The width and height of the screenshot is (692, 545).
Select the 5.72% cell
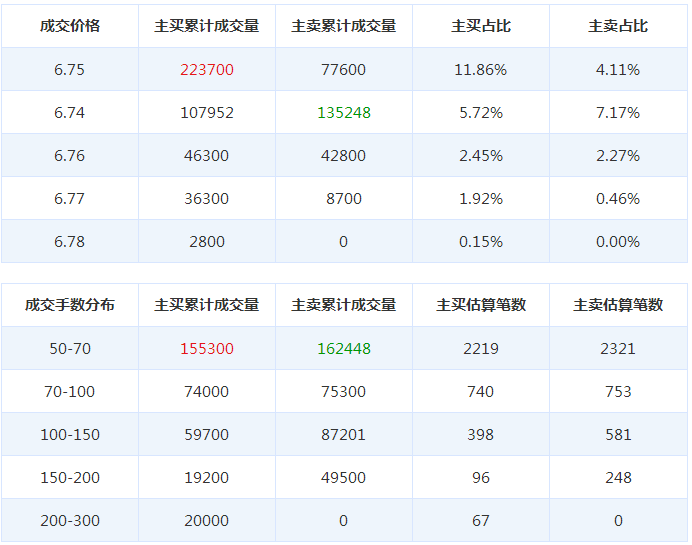[481, 113]
